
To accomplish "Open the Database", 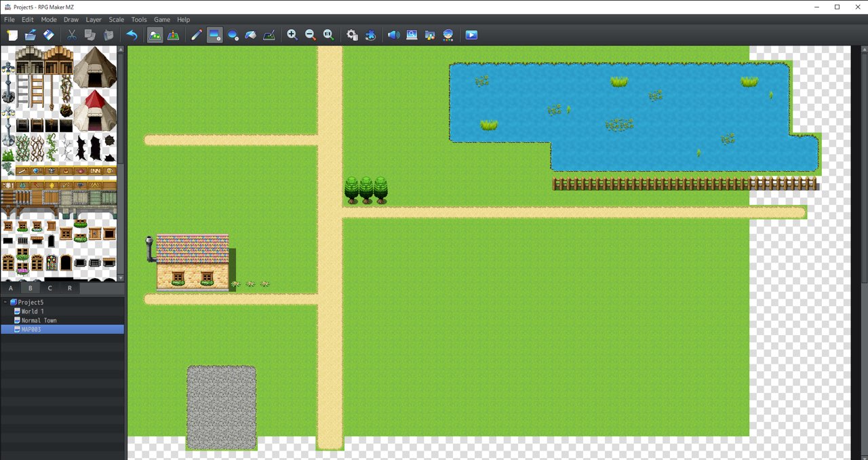I will click(352, 35).
